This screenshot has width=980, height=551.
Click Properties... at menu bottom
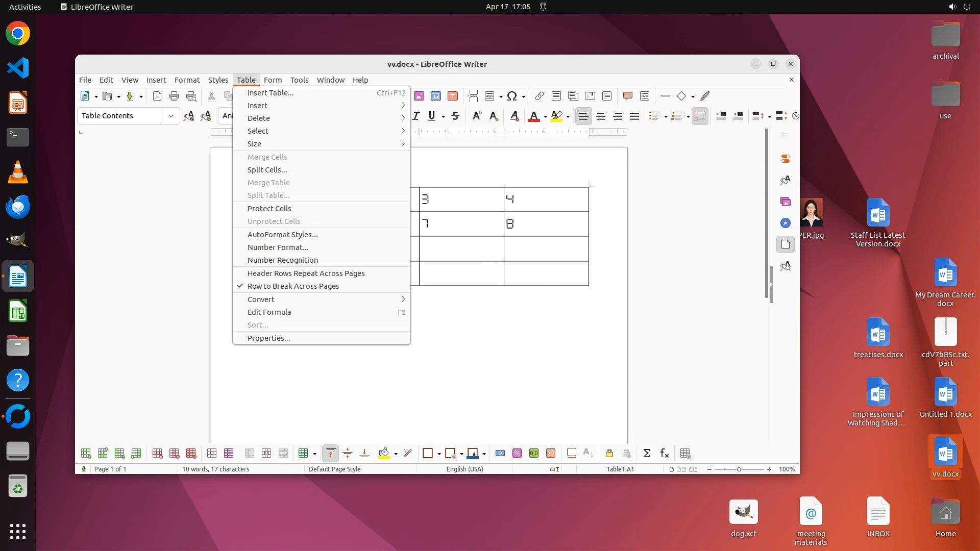(x=268, y=338)
